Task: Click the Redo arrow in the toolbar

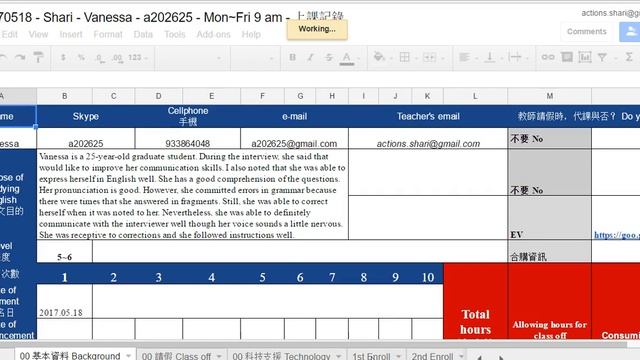Action: pos(20,58)
